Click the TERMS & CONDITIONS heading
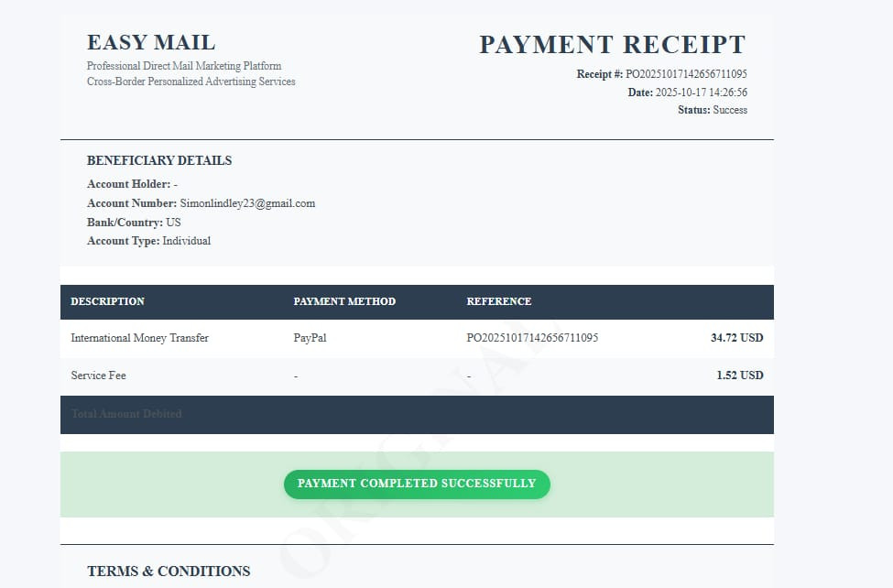 pyautogui.click(x=169, y=572)
